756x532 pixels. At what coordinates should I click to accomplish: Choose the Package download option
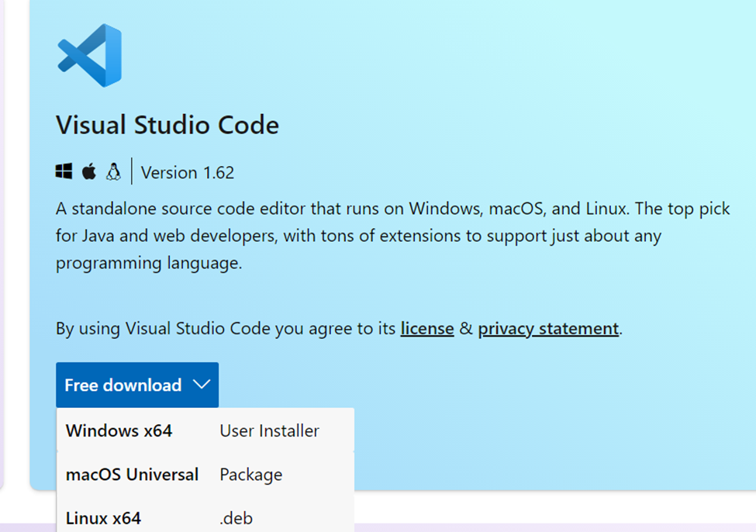pyautogui.click(x=251, y=475)
